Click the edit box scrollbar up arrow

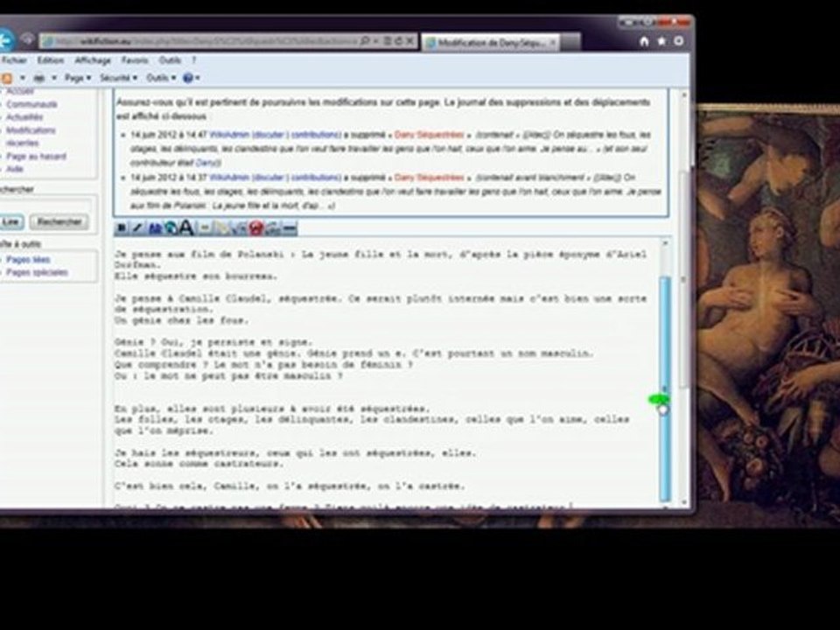665,244
